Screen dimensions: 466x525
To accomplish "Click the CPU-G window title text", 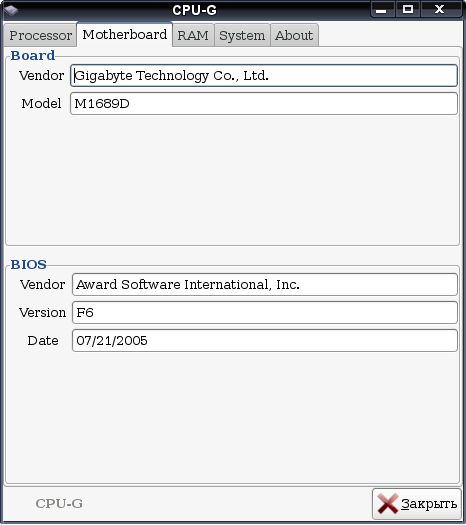I will [195, 10].
